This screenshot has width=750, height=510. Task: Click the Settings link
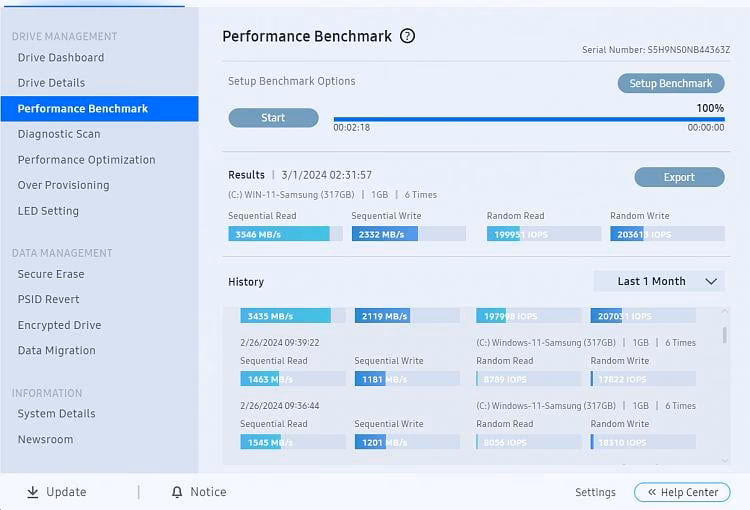pyautogui.click(x=595, y=492)
